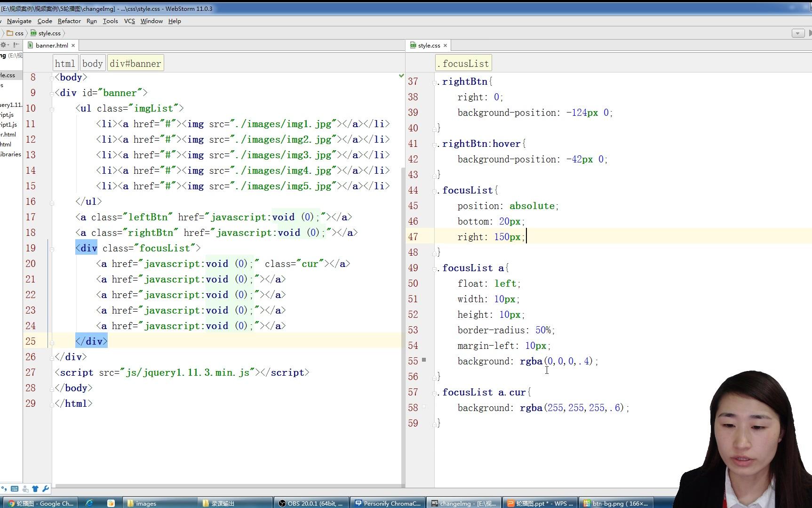Open Internet Explorer from the taskbar

pos(89,503)
